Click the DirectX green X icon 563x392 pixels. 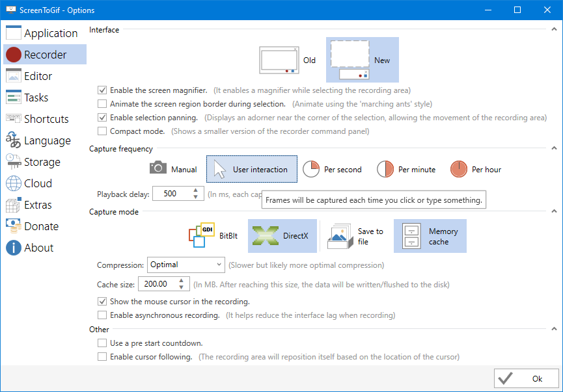click(266, 235)
